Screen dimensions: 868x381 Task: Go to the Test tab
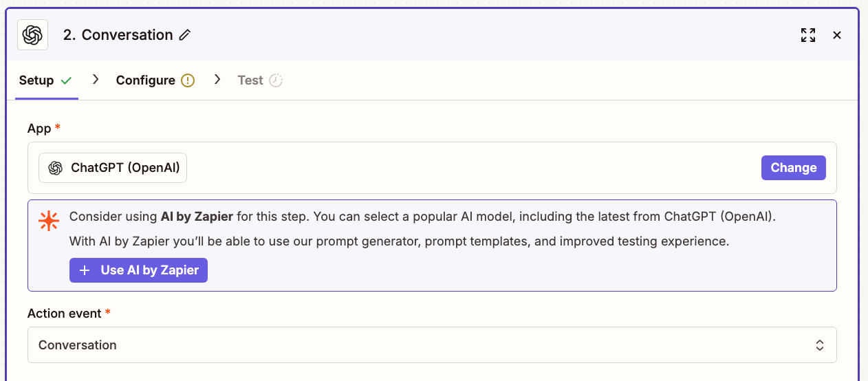pos(260,80)
